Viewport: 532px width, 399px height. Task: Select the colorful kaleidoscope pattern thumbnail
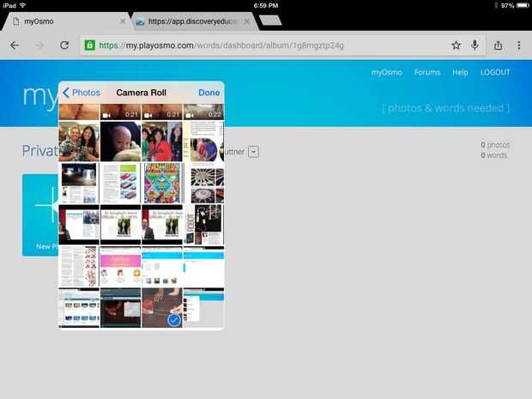pos(162,184)
